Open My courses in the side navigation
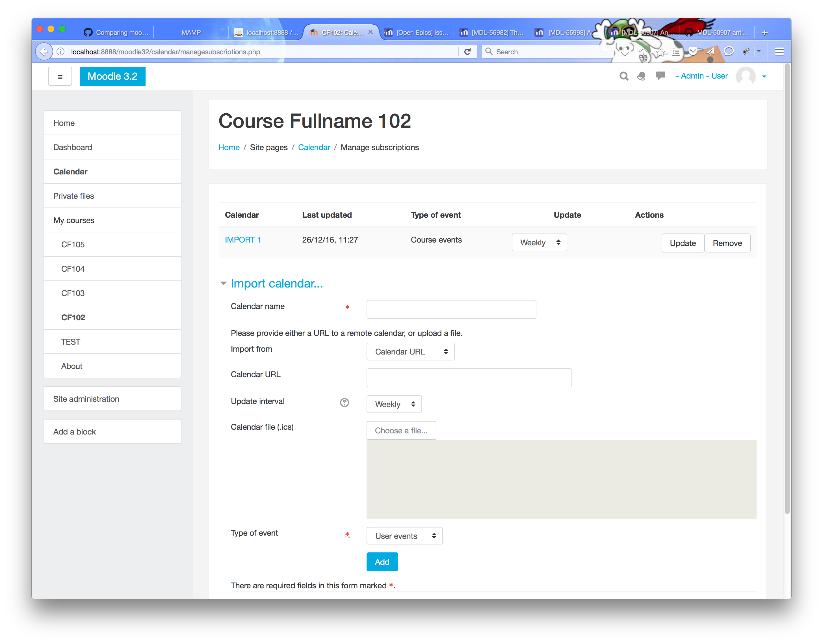Screen dimensions: 823x644 [112, 220]
